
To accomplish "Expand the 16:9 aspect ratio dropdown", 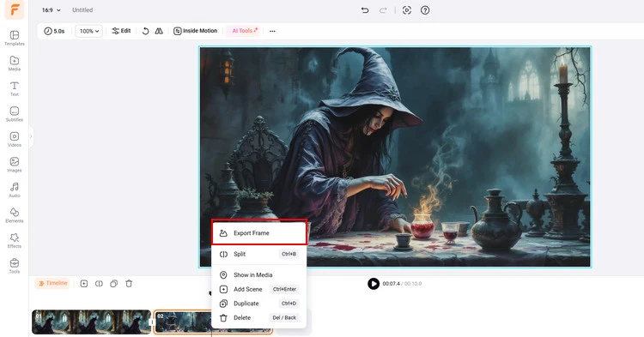I will tap(51, 9).
